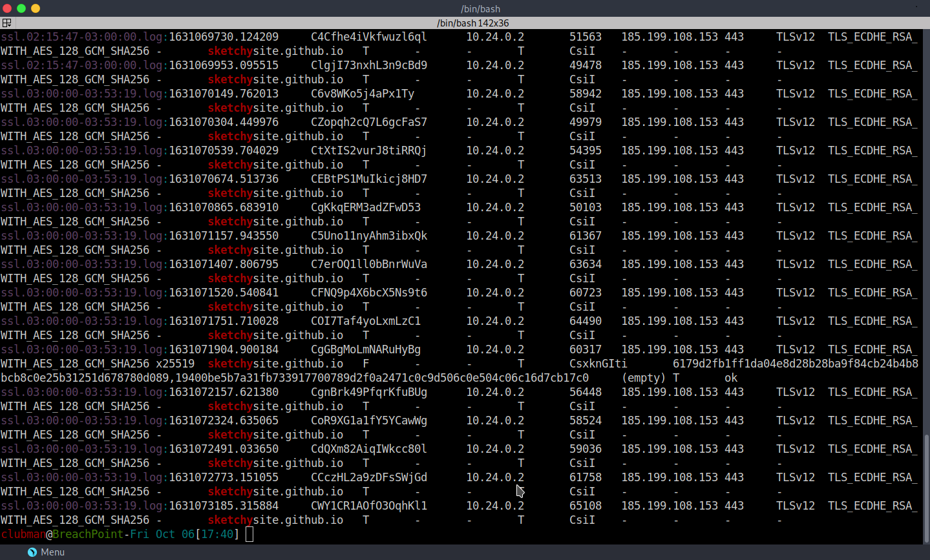
Task: Click source port 63513
Action: point(586,179)
